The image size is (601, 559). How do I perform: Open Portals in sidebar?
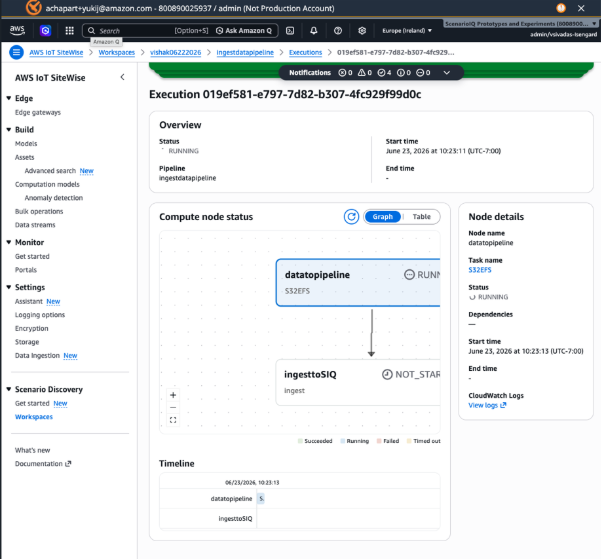pos(26,270)
